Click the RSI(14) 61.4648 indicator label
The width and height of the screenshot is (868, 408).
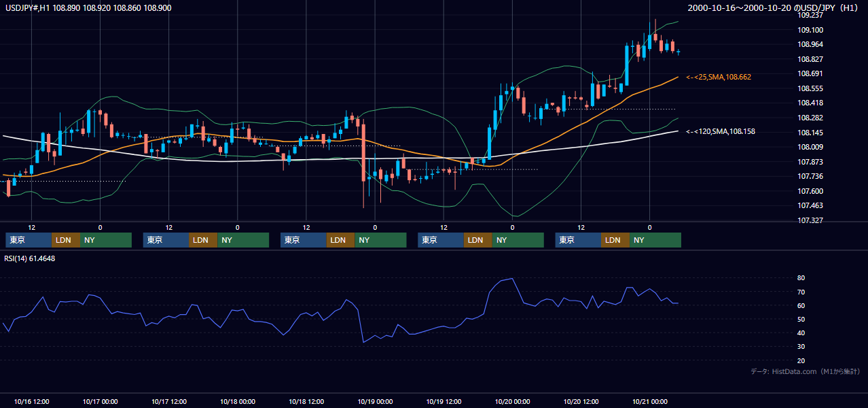point(30,258)
